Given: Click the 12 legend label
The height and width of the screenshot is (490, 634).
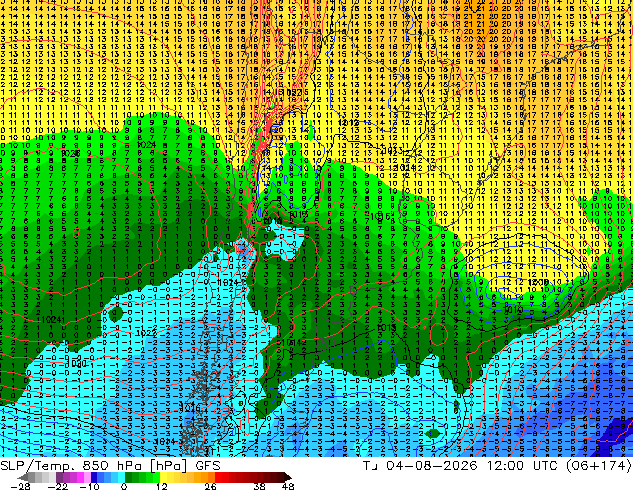Looking at the screenshot, I should pos(162,486).
